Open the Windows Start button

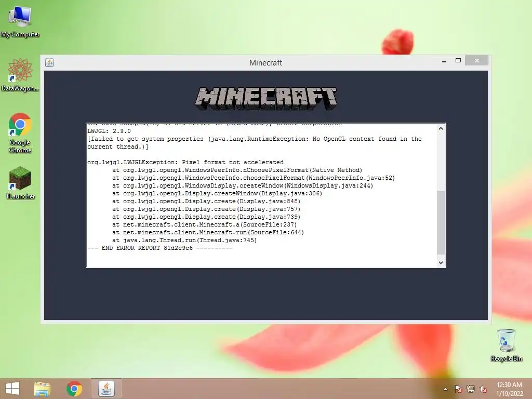(12, 389)
